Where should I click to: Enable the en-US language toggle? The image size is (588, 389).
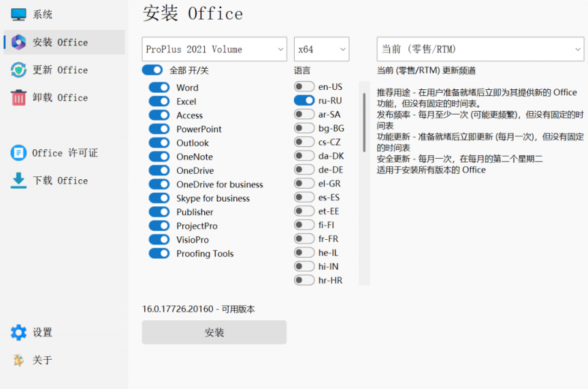click(x=304, y=87)
